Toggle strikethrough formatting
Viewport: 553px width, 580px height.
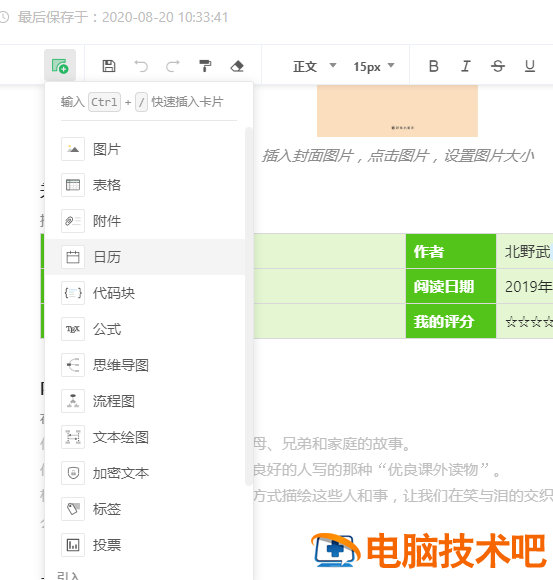[498, 66]
